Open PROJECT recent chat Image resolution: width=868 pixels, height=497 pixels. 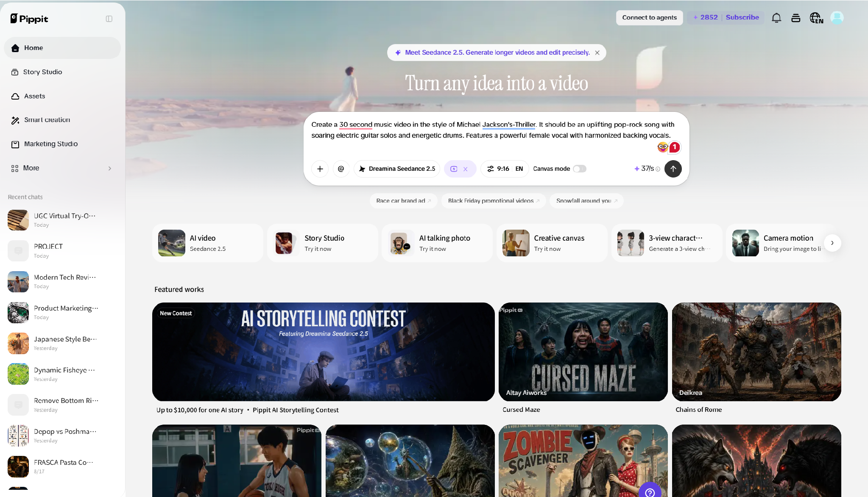click(x=62, y=251)
